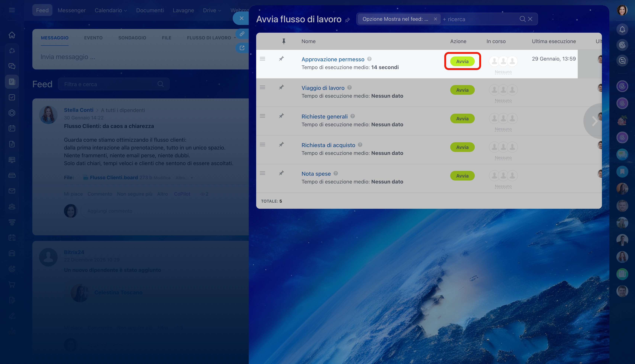635x364 pixels.
Task: Click the notifications bell icon
Action: click(x=622, y=30)
